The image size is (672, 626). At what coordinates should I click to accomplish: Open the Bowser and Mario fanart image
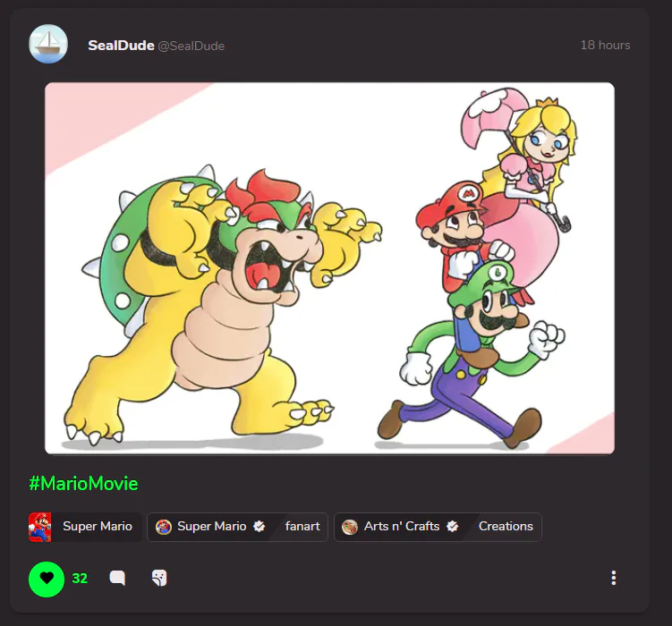point(329,268)
